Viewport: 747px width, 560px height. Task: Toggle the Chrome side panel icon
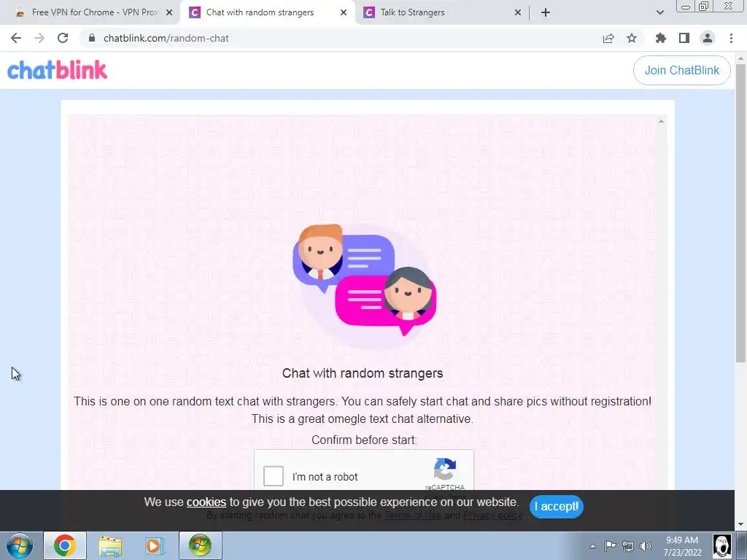[x=684, y=38]
